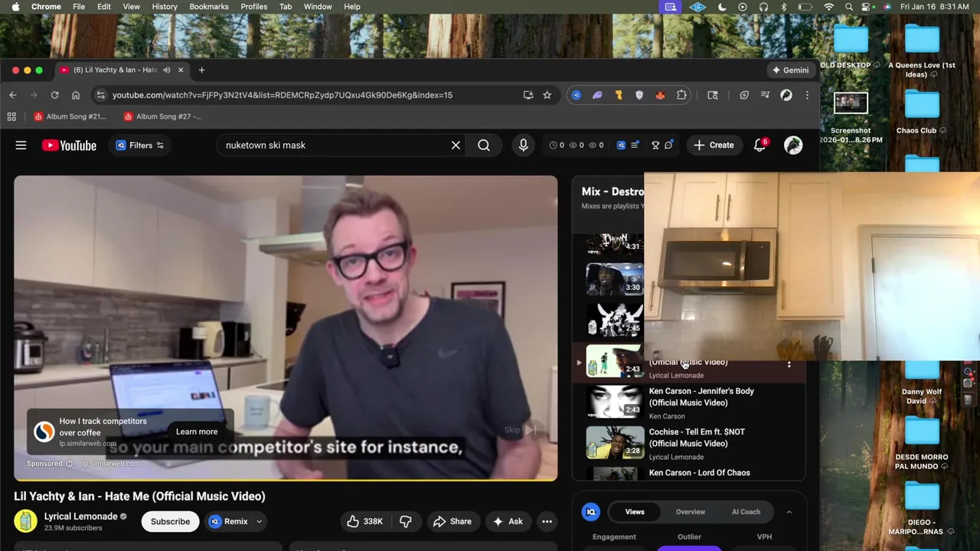Image resolution: width=980 pixels, height=551 pixels.
Task: Open the shield extension icon
Action: (x=639, y=95)
